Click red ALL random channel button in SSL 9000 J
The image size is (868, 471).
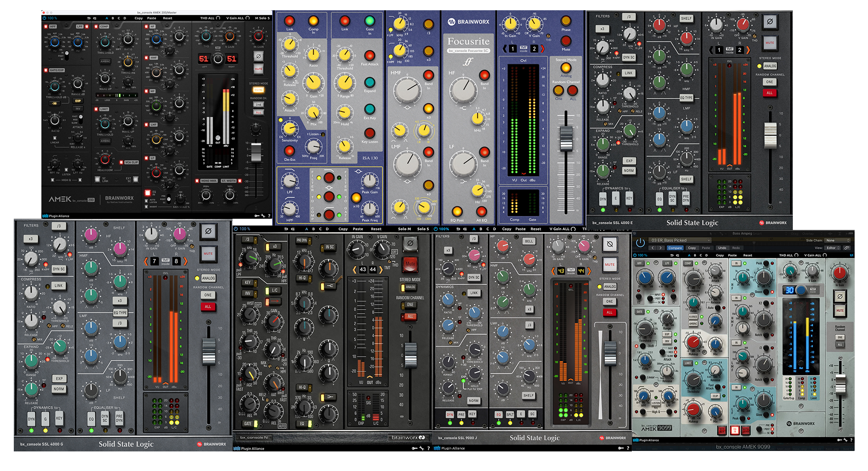point(610,312)
